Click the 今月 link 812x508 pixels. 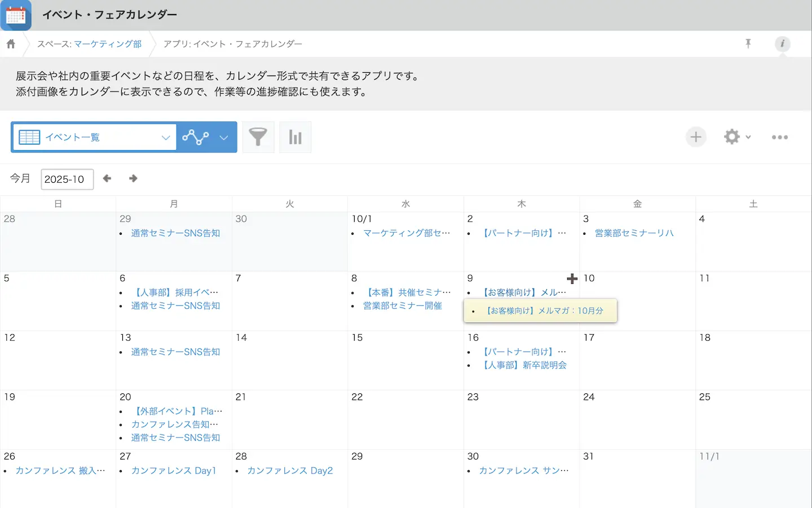click(x=20, y=178)
